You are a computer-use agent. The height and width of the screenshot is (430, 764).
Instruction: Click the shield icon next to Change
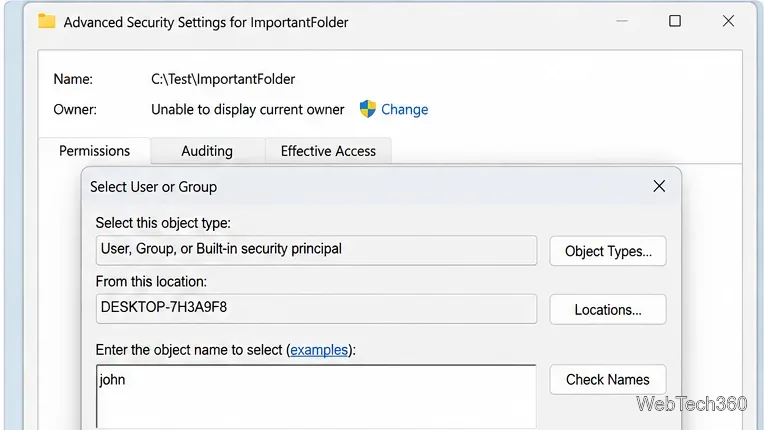click(368, 109)
